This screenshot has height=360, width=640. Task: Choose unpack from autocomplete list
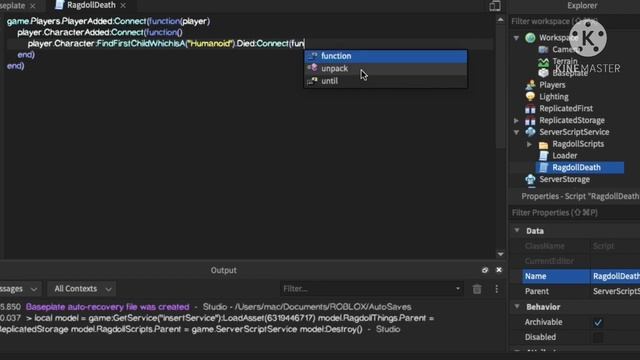(x=386, y=69)
